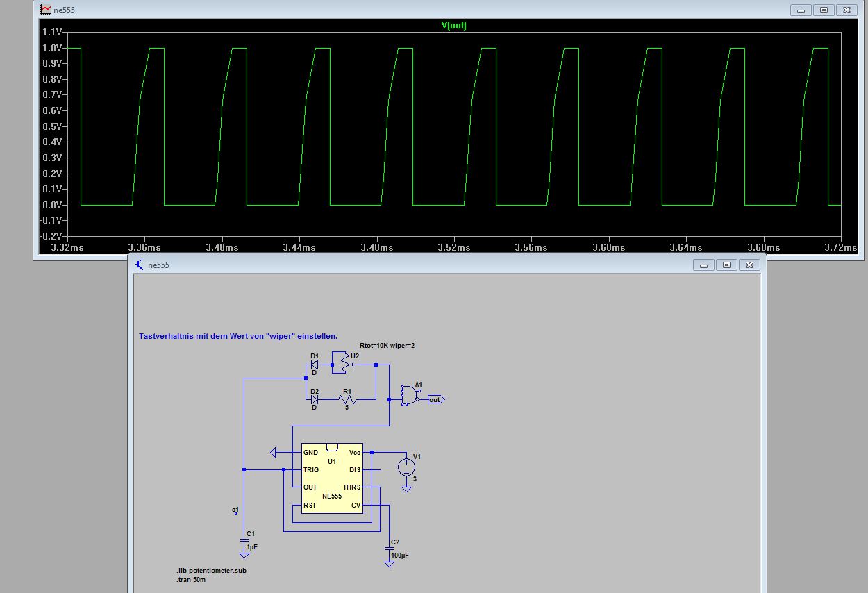This screenshot has width=868, height=593.
Task: Click the ground flag at the GND pin
Action: [x=274, y=452]
